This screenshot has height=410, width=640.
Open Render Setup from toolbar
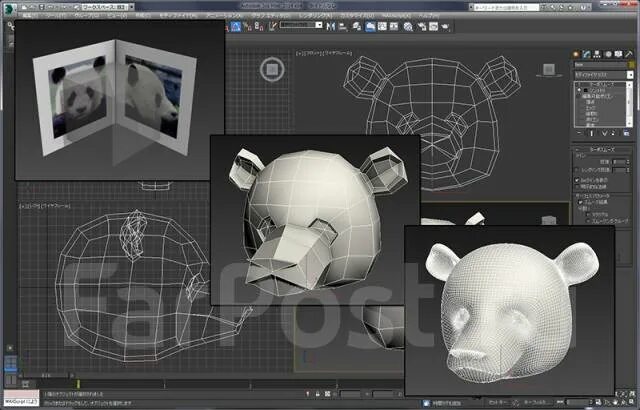tap(422, 27)
